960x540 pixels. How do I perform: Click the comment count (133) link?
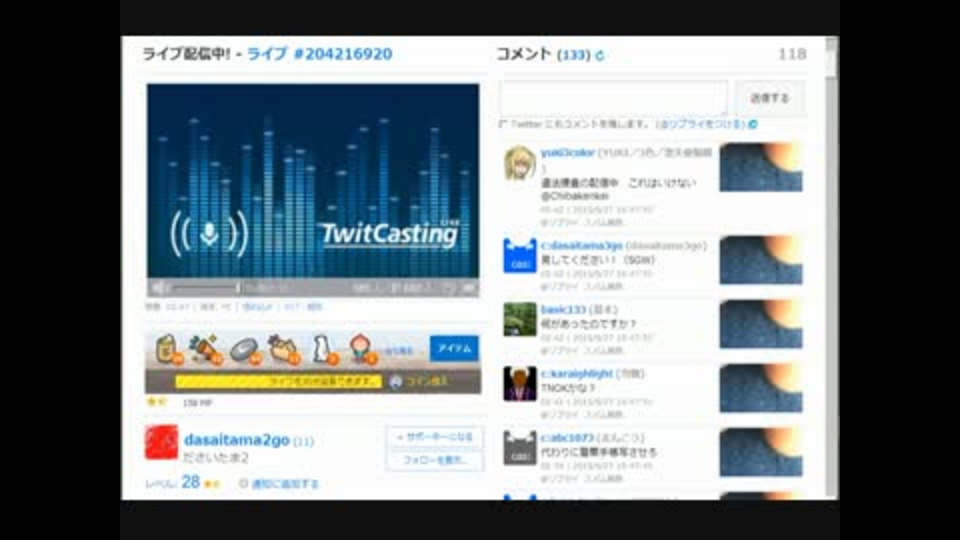(574, 55)
